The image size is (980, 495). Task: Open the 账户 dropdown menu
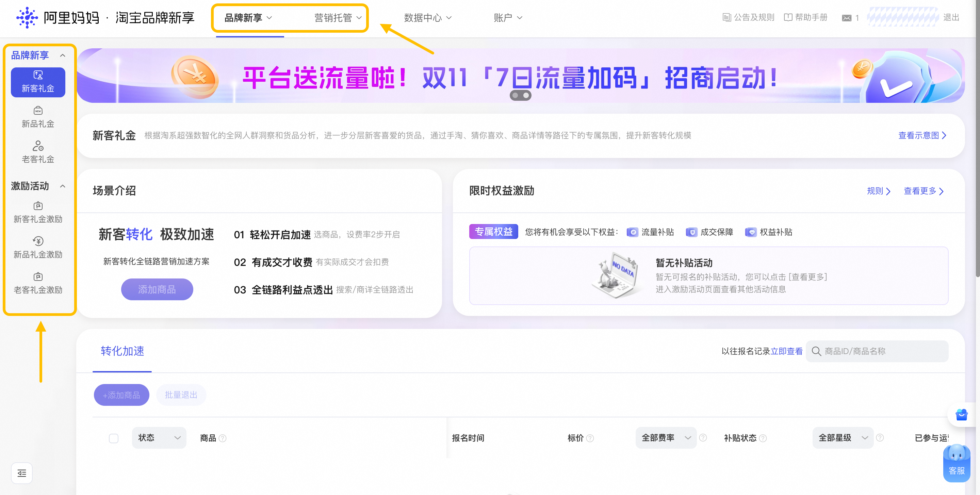(x=508, y=18)
